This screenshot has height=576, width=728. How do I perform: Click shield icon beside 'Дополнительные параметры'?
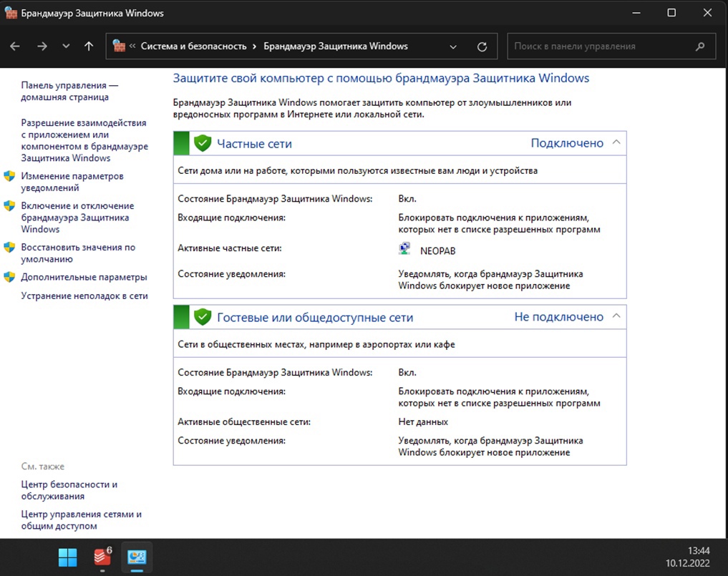9,277
